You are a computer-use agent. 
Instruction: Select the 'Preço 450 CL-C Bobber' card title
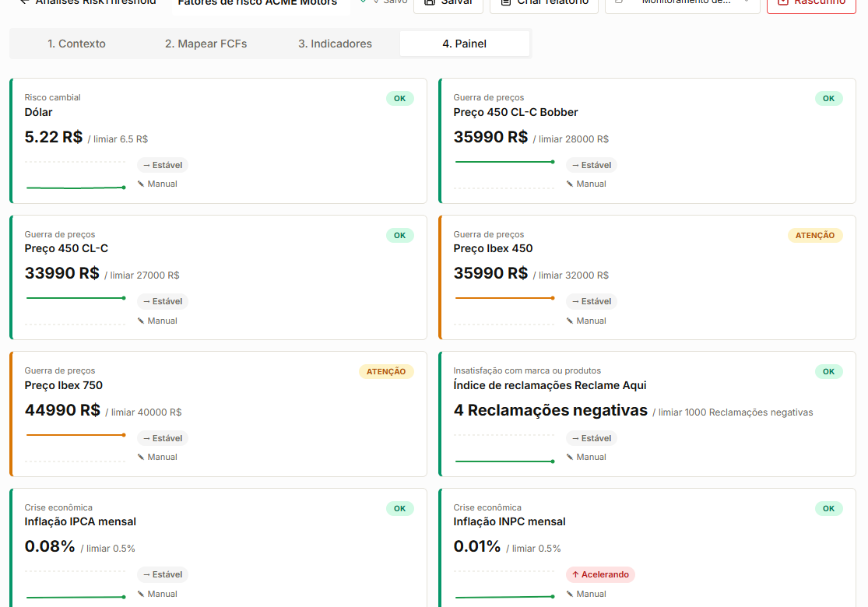[515, 112]
